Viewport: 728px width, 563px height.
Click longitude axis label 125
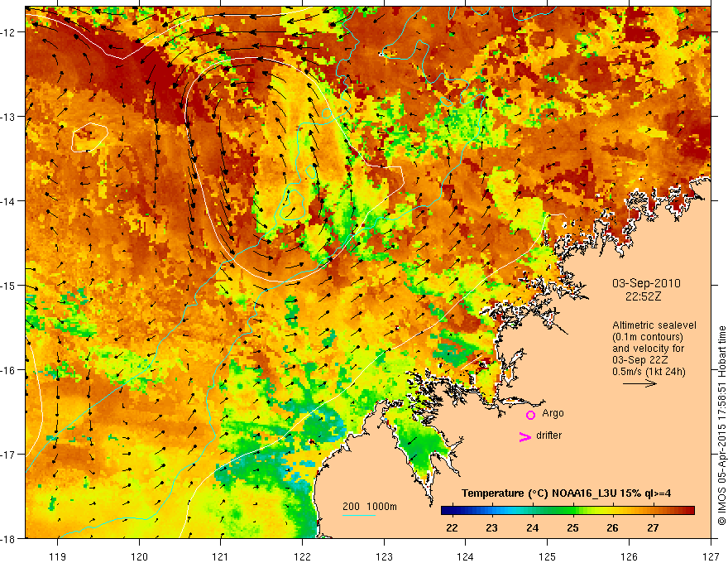coord(548,556)
